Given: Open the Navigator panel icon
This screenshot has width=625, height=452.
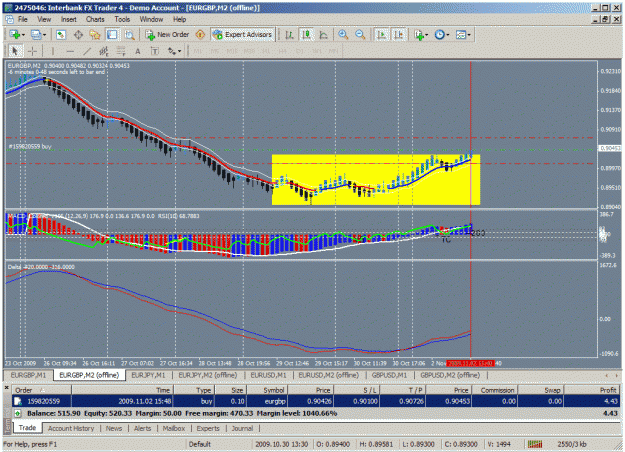Looking at the screenshot, I should [95, 35].
